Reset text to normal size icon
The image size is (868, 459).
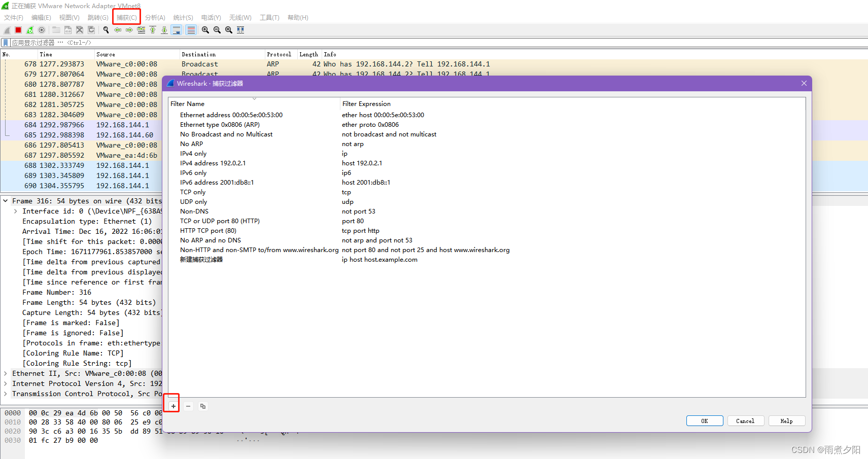[229, 30]
